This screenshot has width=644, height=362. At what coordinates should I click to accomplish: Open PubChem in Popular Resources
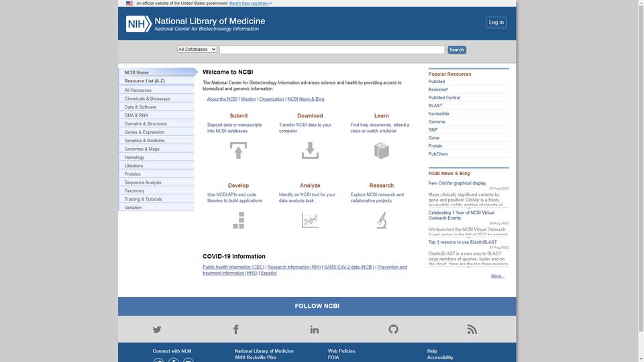(438, 154)
